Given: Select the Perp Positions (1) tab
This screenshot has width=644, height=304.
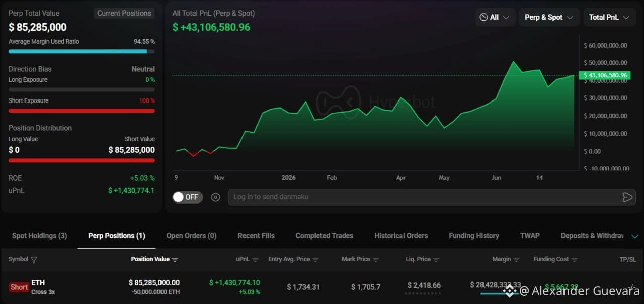Looking at the screenshot, I should 117,236.
